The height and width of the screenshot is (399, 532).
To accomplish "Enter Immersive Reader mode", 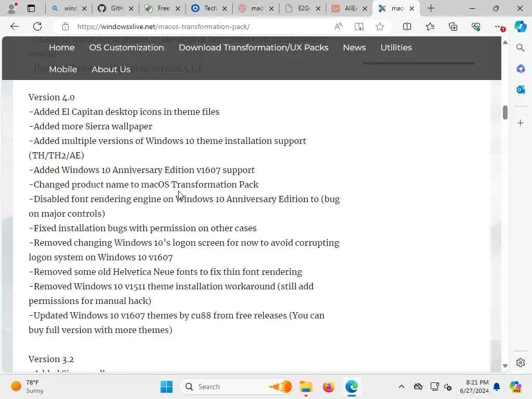I will pyautogui.click(x=359, y=26).
